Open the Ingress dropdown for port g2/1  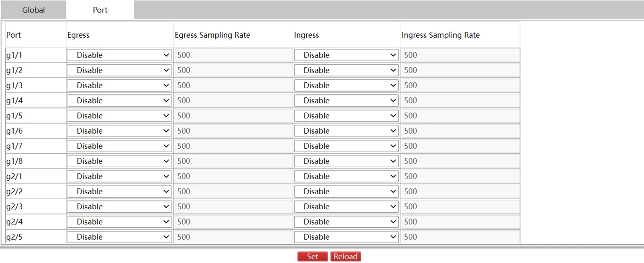tap(346, 176)
